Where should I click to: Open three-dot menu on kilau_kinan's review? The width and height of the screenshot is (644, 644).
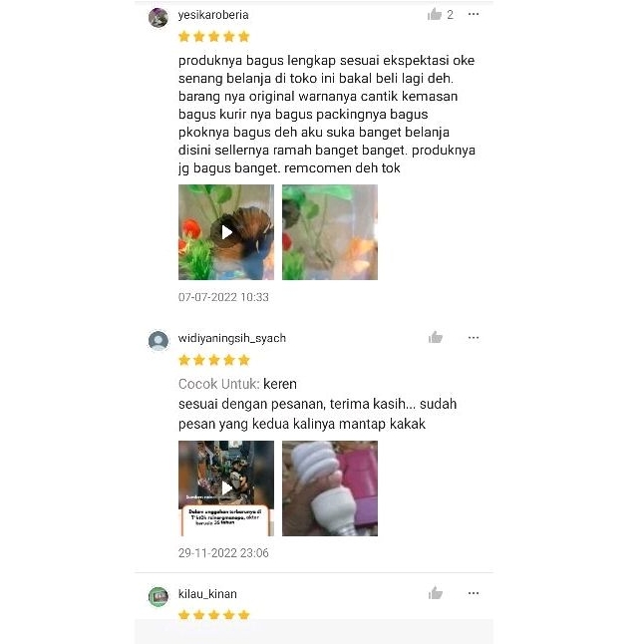click(474, 593)
